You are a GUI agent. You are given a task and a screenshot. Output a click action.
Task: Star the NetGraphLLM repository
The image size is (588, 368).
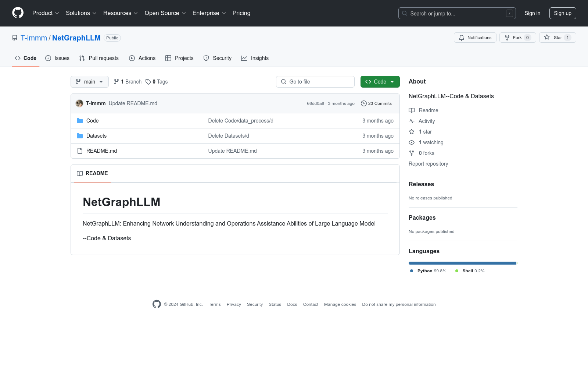tap(557, 38)
